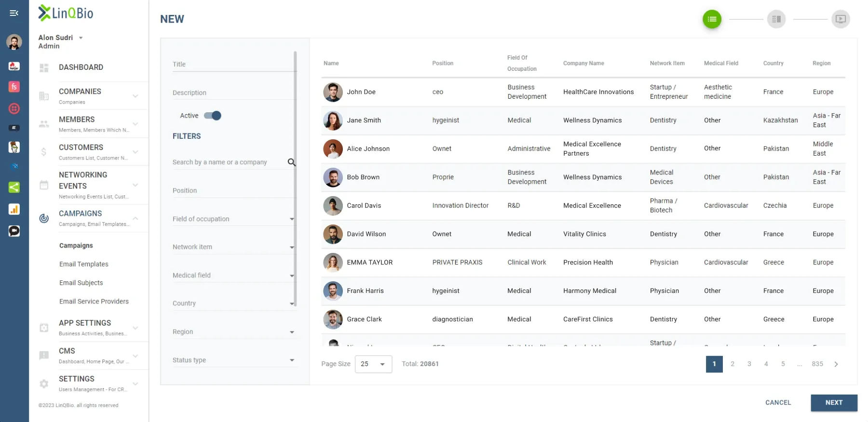Open the Email Templates submenu item
This screenshot has height=422, width=868.
(84, 264)
